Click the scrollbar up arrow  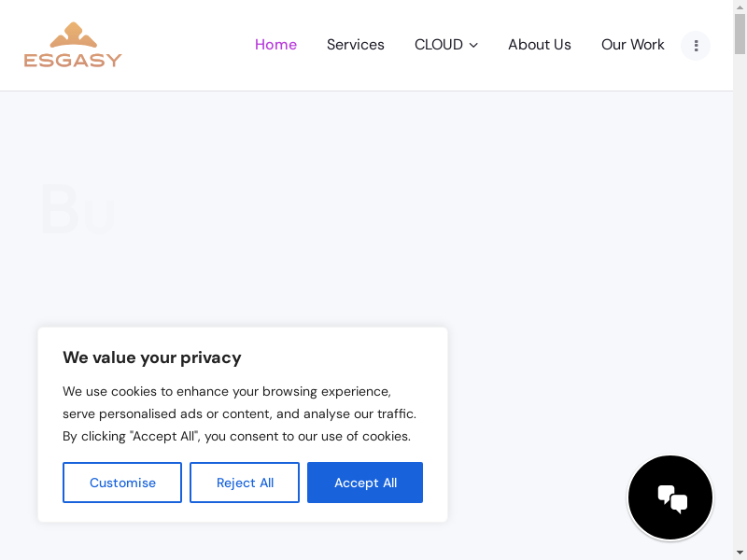(x=740, y=7)
